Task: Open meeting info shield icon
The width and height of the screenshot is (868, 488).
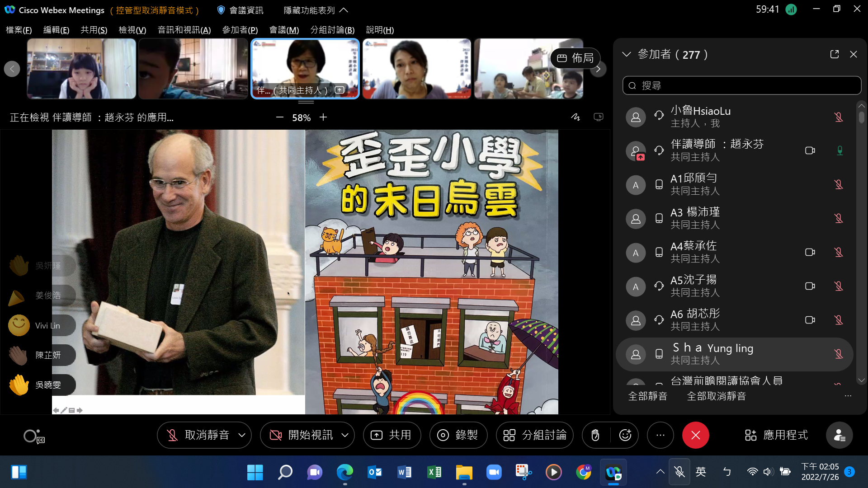Action: 221,10
